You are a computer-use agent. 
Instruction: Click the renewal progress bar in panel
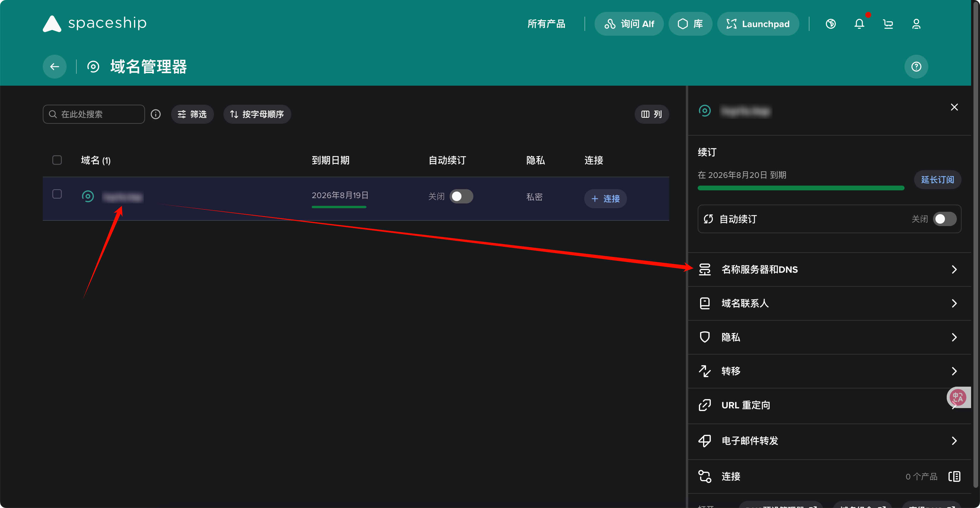click(x=801, y=188)
